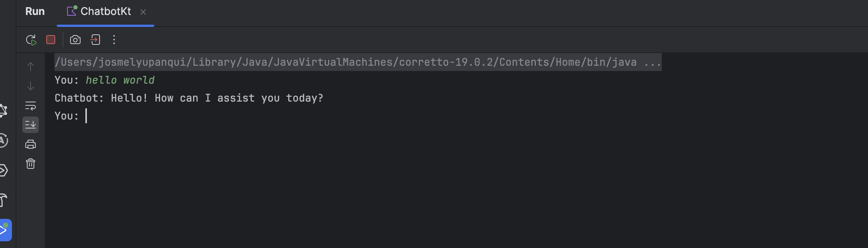Toggle soft-wrap for console output

31,106
